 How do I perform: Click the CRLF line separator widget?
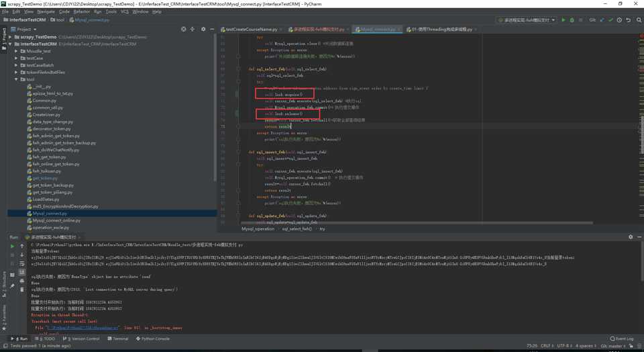(x=547, y=346)
